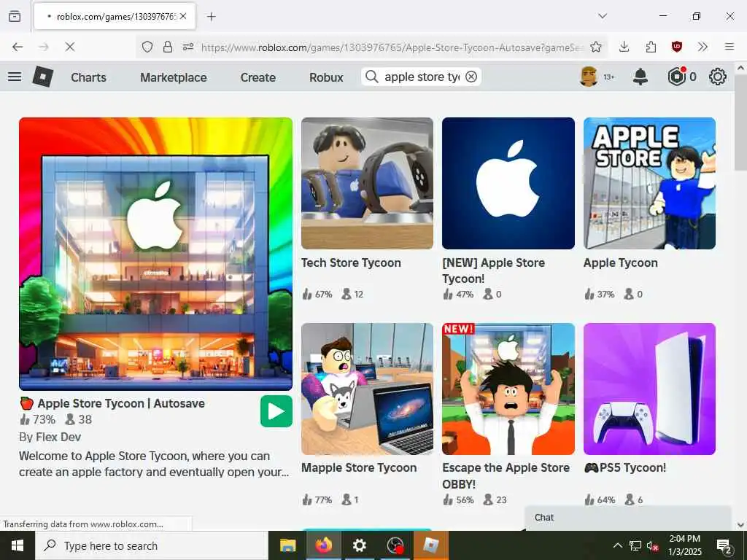Open the Robux balance icon
Image resolution: width=747 pixels, height=560 pixels.
[x=676, y=77]
